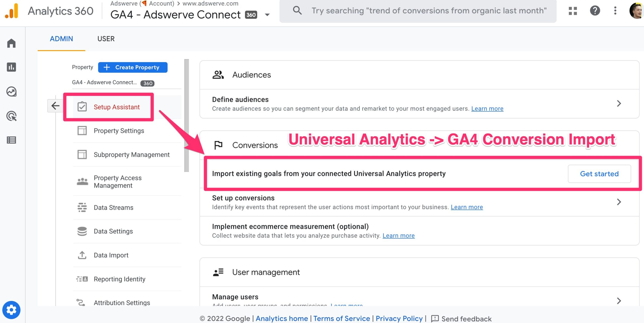
Task: Click the Create Property button
Action: click(133, 67)
